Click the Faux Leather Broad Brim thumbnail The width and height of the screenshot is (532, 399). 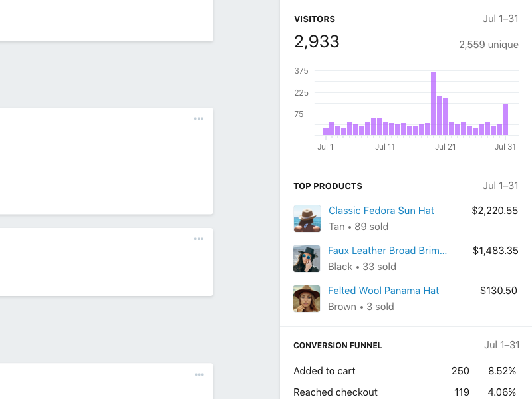(x=307, y=259)
